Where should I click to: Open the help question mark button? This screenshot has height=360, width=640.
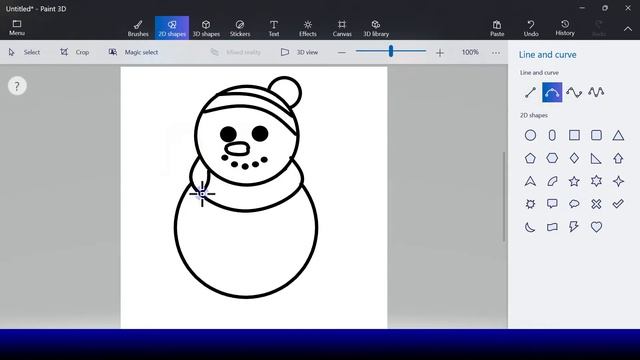[x=17, y=86]
